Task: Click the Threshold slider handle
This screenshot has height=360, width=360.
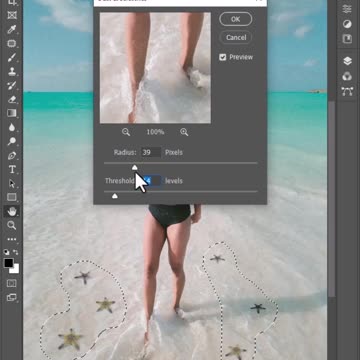Action: [x=115, y=196]
